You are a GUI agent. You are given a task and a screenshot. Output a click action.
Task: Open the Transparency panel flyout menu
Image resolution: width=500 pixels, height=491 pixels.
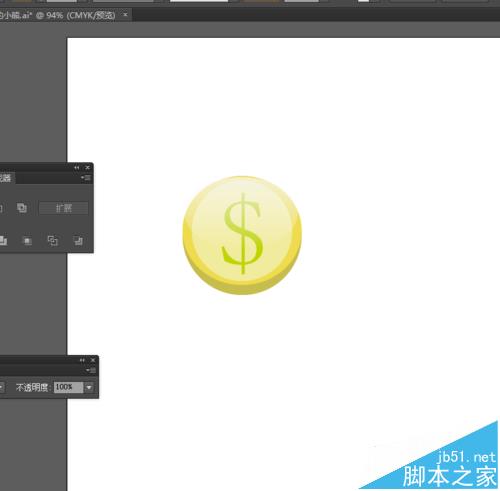coord(91,370)
